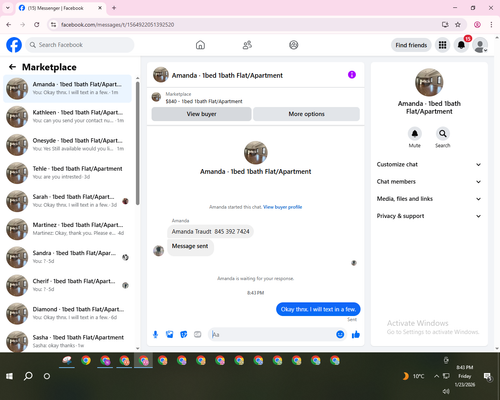500x400 pixels.
Task: Expand Privacy & support section
Action: point(429,216)
